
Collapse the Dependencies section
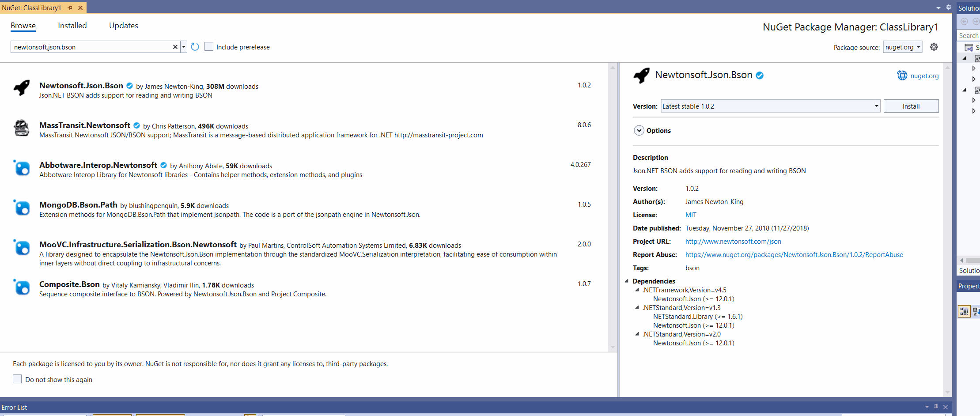pyautogui.click(x=627, y=281)
